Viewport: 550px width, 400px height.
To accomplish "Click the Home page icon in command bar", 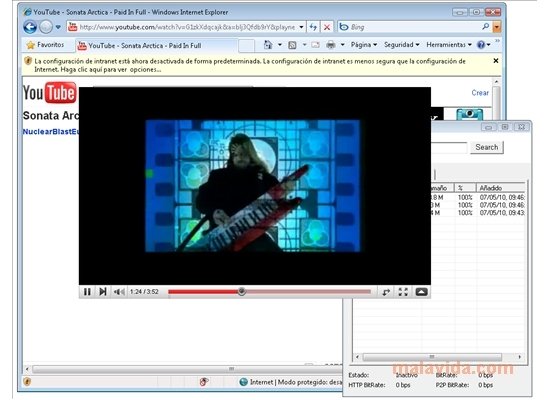I will [x=268, y=45].
